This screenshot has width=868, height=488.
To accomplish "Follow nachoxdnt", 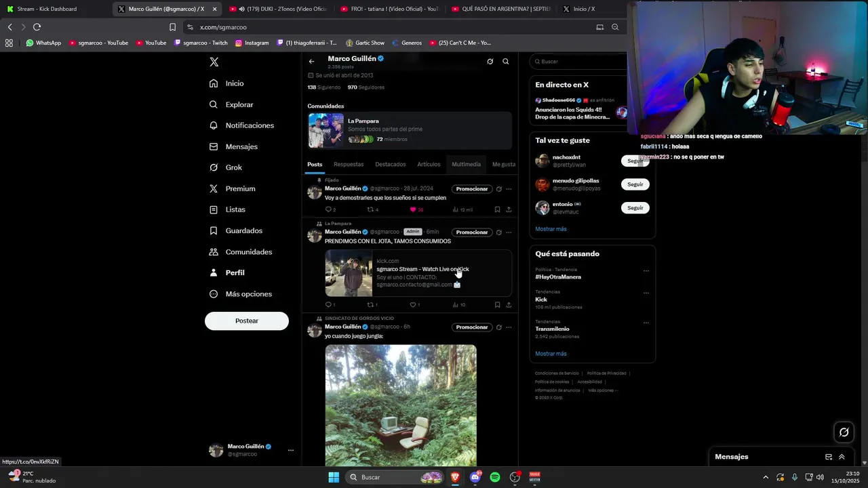I will tap(635, 161).
